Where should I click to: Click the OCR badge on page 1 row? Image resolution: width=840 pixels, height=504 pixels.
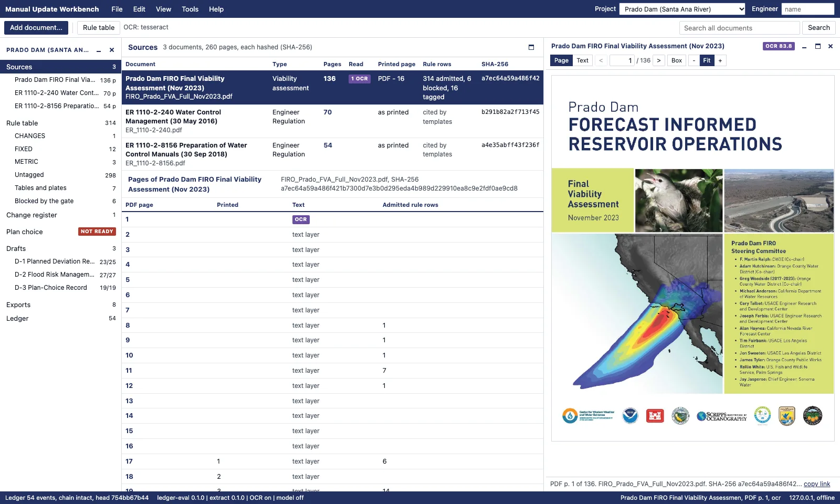301,219
